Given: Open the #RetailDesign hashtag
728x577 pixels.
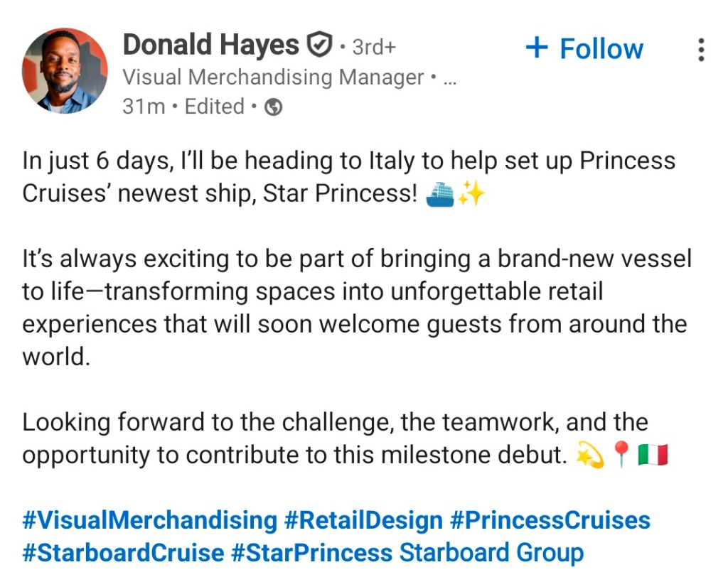Looking at the screenshot, I should [x=363, y=520].
